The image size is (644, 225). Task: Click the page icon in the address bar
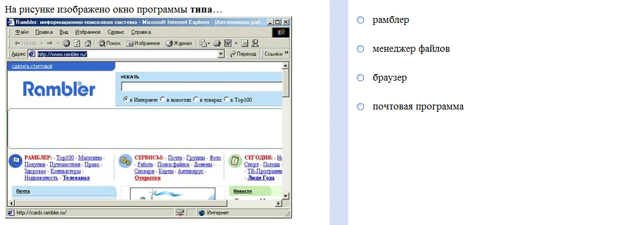tap(32, 54)
